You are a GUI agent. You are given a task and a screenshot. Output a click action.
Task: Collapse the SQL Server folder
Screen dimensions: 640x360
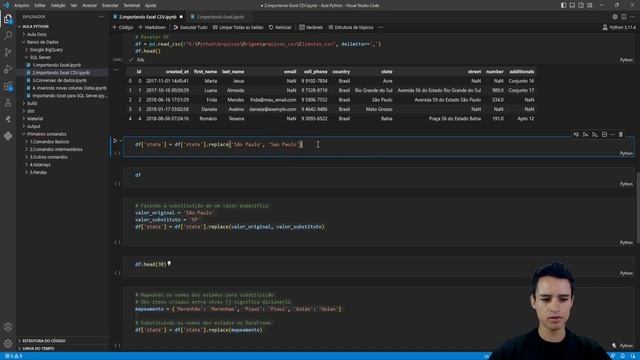pos(40,58)
